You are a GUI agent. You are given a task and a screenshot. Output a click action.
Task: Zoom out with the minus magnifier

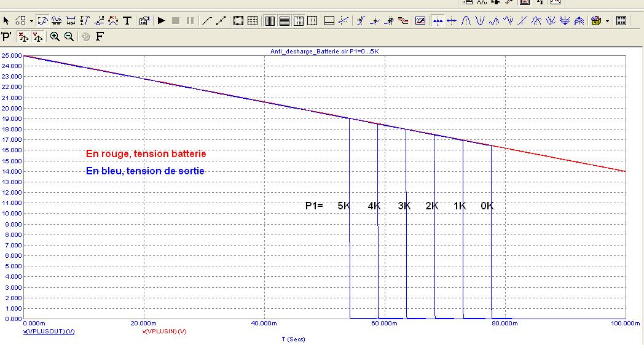(x=69, y=36)
